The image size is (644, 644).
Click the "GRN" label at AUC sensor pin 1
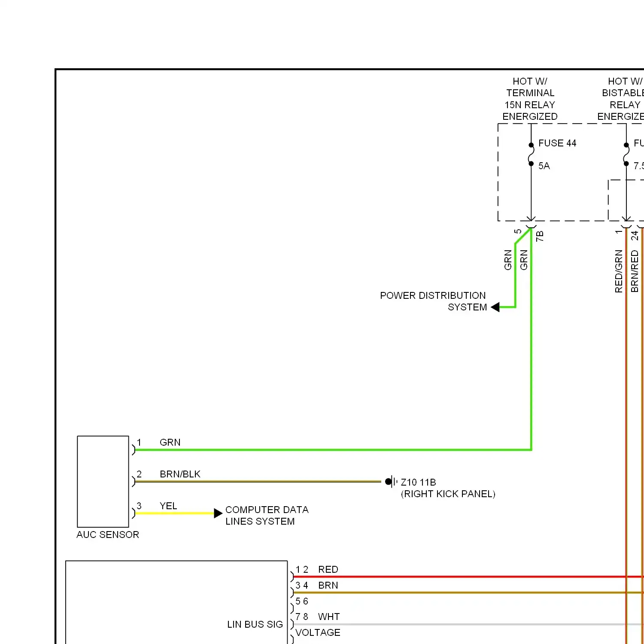coord(170,442)
